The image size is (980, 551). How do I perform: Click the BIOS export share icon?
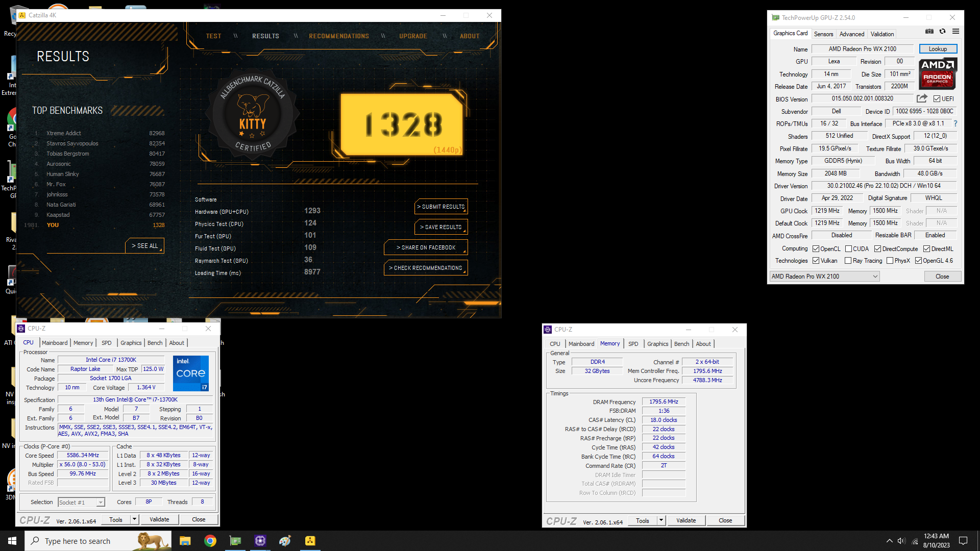[x=922, y=98]
